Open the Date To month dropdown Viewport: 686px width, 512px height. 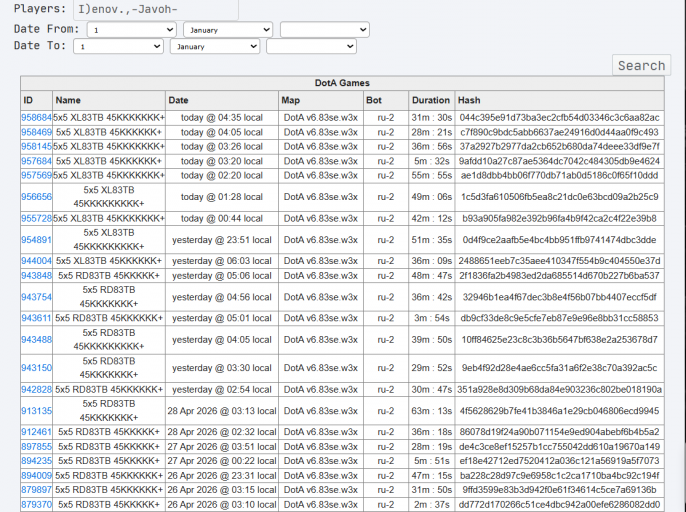click(215, 46)
